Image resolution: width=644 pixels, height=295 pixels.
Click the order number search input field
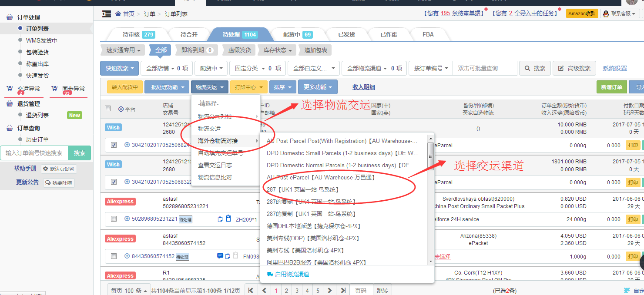(x=485, y=68)
